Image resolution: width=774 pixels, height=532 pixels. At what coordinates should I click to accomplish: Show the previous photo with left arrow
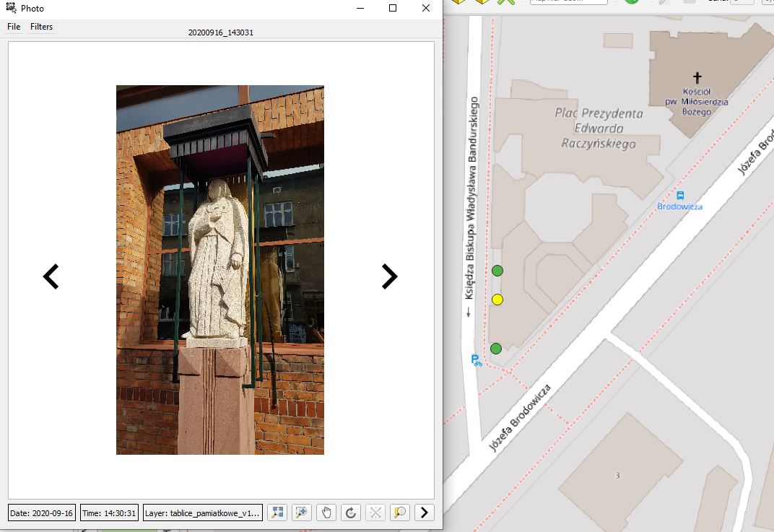coord(51,276)
